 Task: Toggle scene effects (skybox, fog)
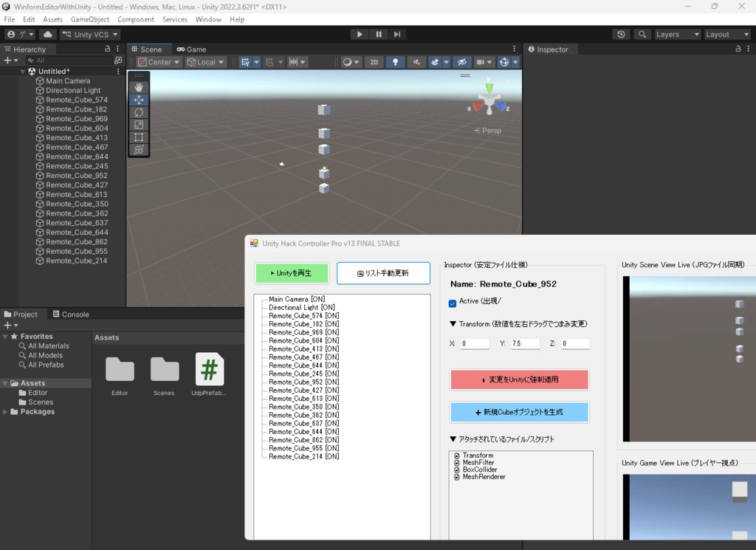point(435,62)
